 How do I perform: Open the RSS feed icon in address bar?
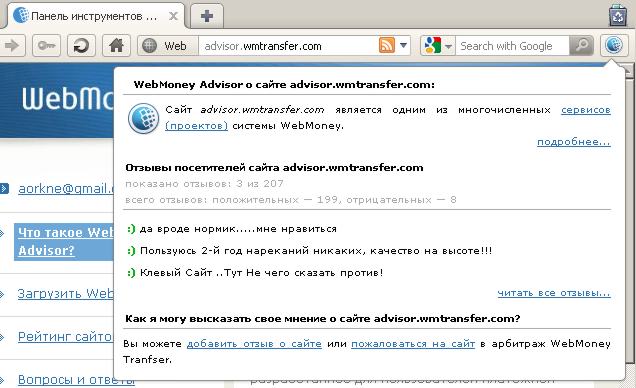click(387, 45)
